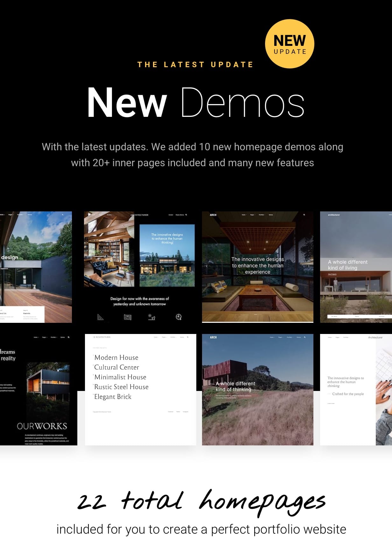
Task: Open the Cultural Center project link
Action: pyautogui.click(x=116, y=367)
